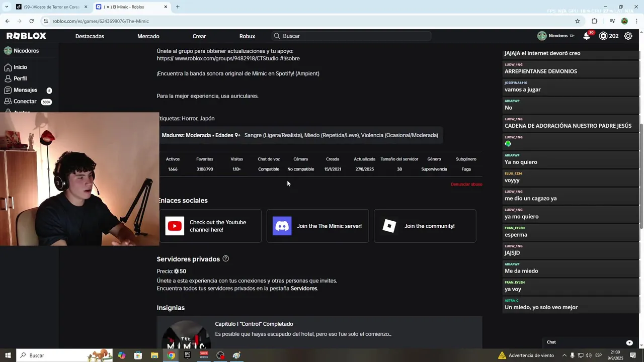Close the Videos de Terror tab
Screen dimensions: 644x362
86,7
